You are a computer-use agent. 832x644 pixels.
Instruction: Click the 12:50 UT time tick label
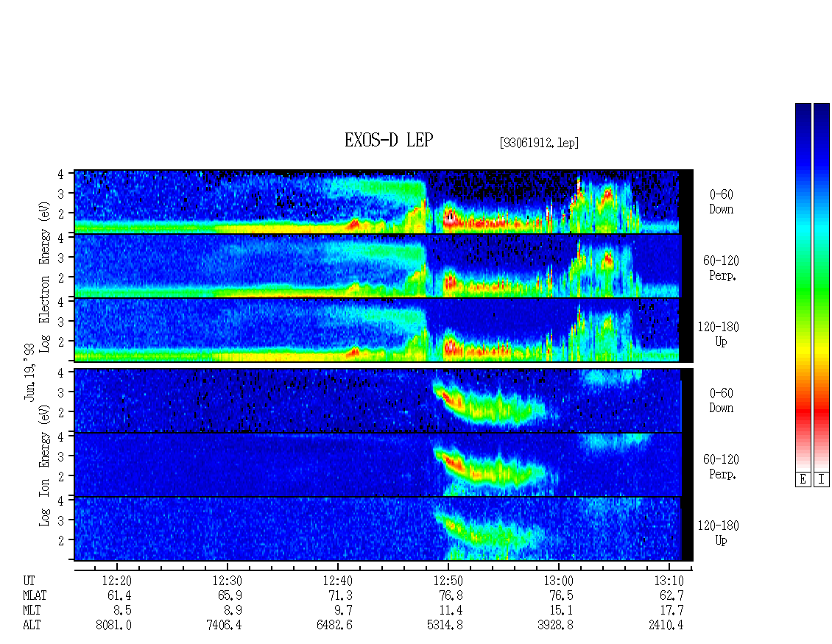448,581
